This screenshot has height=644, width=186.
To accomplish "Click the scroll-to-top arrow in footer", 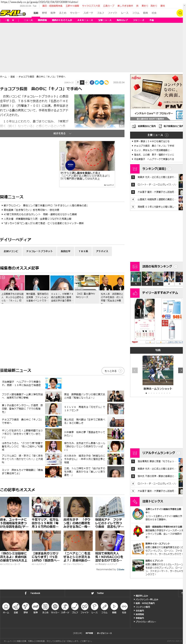I will click(182, 593).
